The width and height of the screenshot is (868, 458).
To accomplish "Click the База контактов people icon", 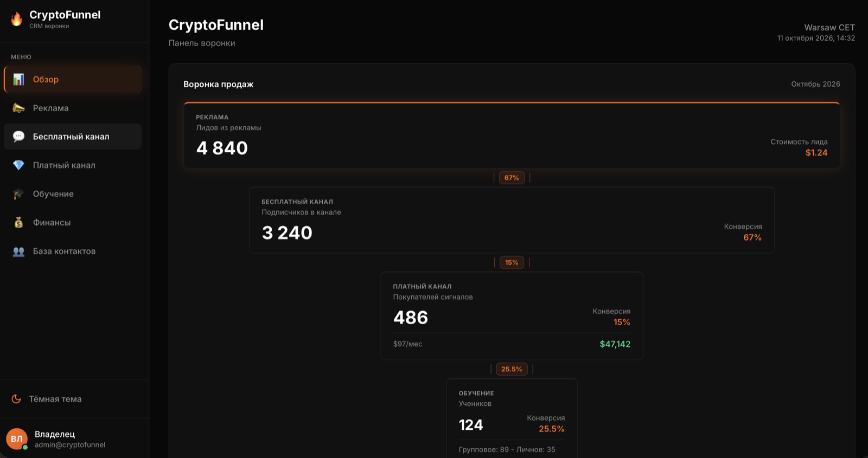I will tap(18, 251).
